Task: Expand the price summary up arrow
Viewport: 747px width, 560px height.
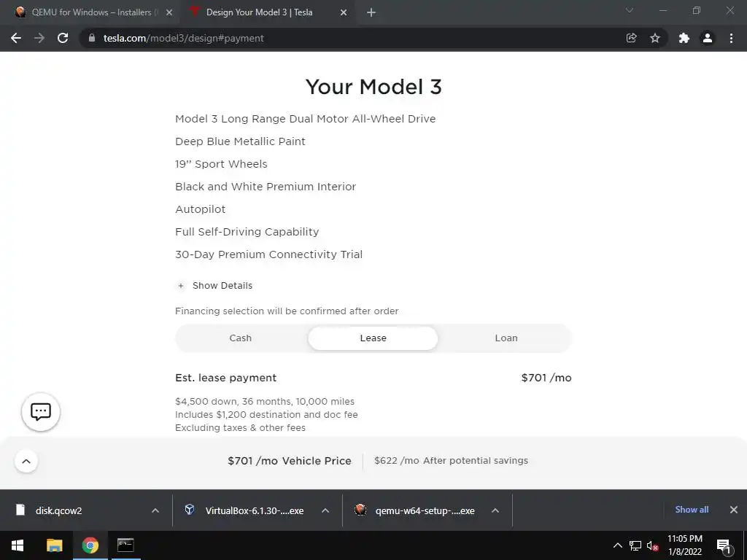Action: tap(26, 461)
